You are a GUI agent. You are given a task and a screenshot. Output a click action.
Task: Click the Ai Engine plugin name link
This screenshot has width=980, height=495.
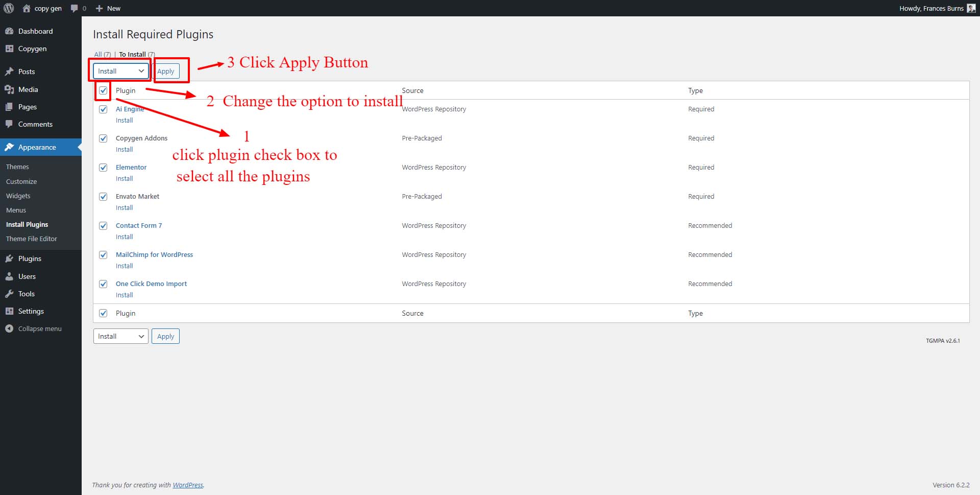pos(130,109)
